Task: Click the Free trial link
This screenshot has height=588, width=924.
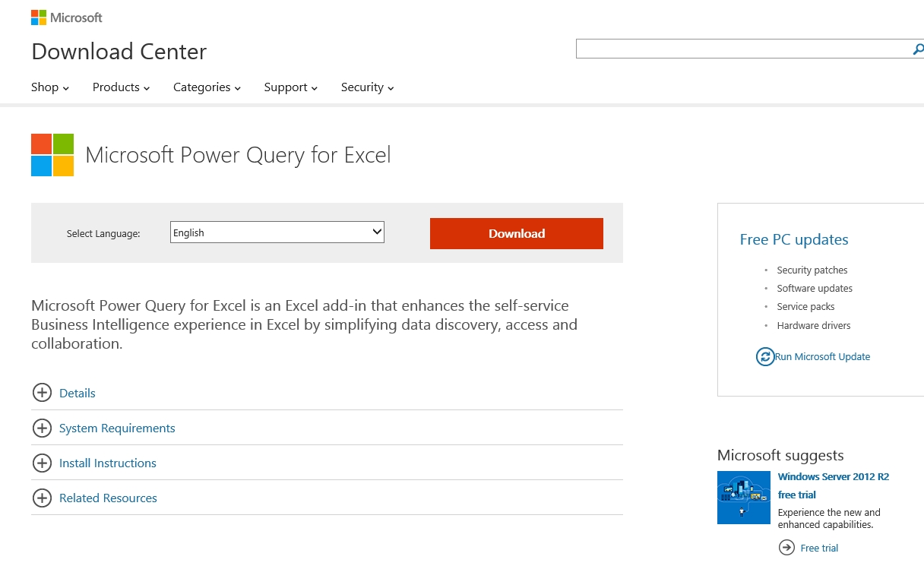Action: (819, 548)
